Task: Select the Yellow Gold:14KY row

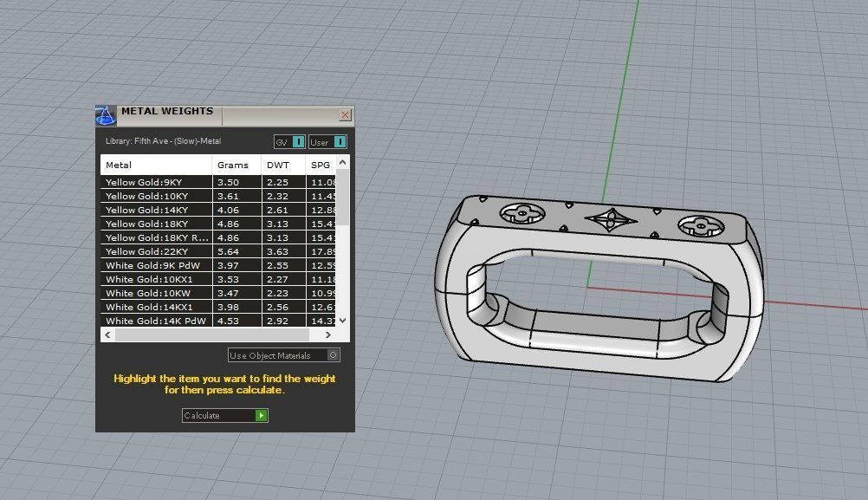Action: pyautogui.click(x=218, y=210)
